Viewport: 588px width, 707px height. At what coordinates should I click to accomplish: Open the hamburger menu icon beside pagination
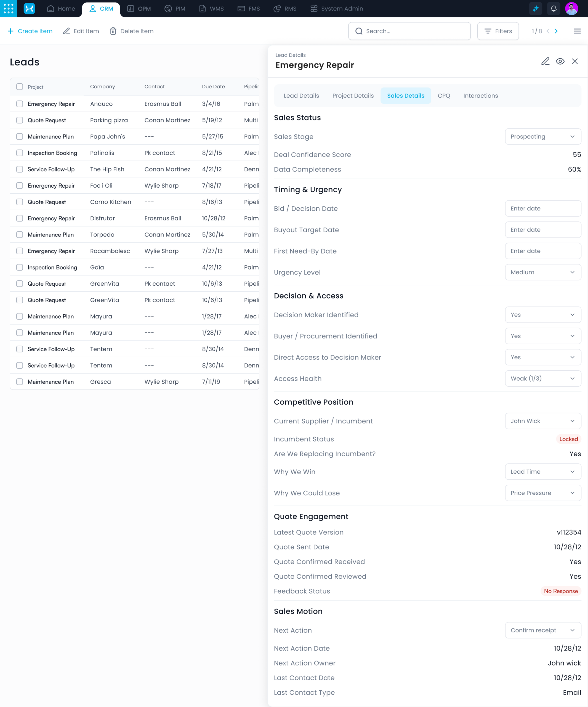pos(577,31)
